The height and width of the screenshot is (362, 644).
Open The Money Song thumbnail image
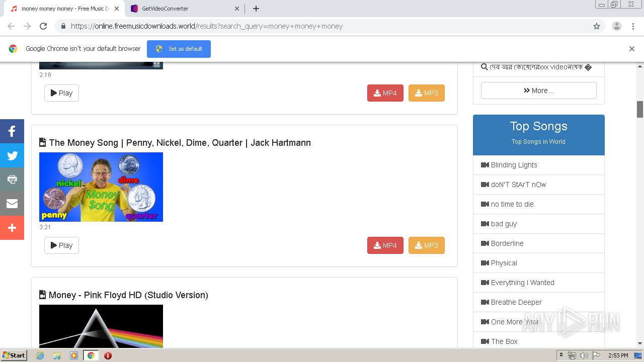coord(101,187)
